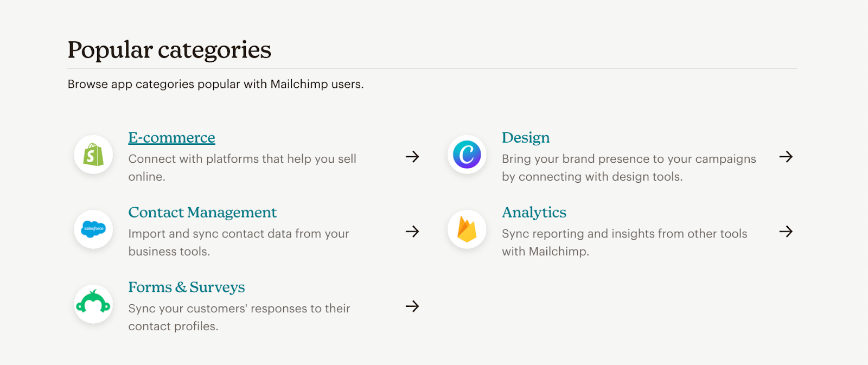
Task: Click the arrow beside Analytics
Action: pos(786,232)
